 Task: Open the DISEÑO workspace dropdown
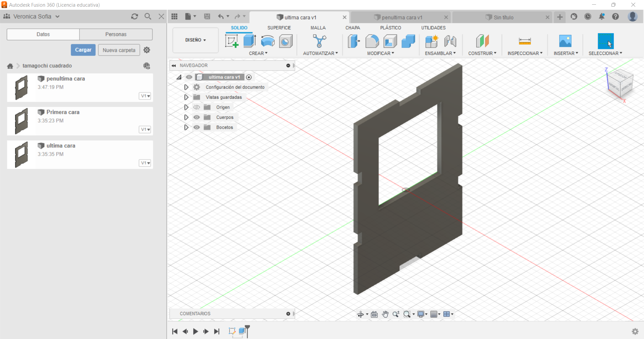(195, 40)
